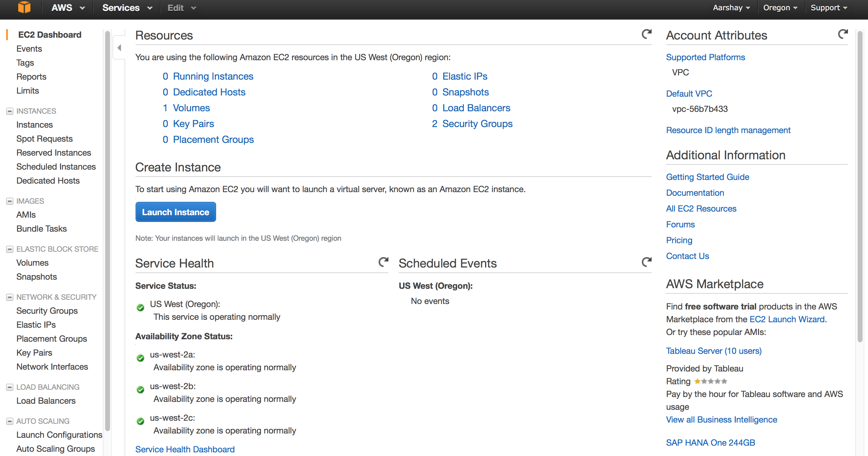This screenshot has width=868, height=456.
Task: Click the AWS orange cube logo
Action: 24,7
